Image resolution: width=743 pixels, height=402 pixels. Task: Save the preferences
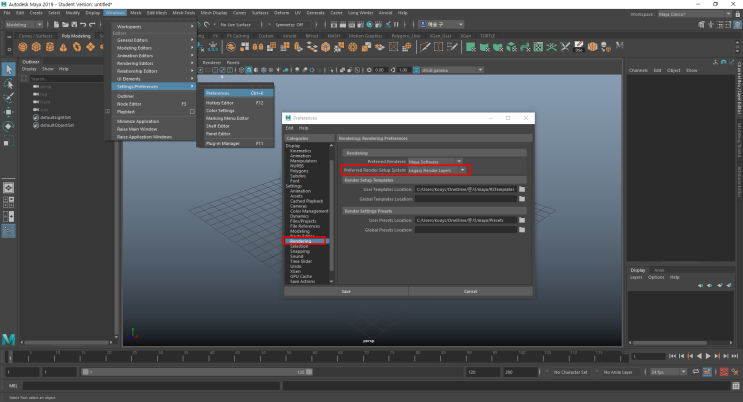pos(346,291)
